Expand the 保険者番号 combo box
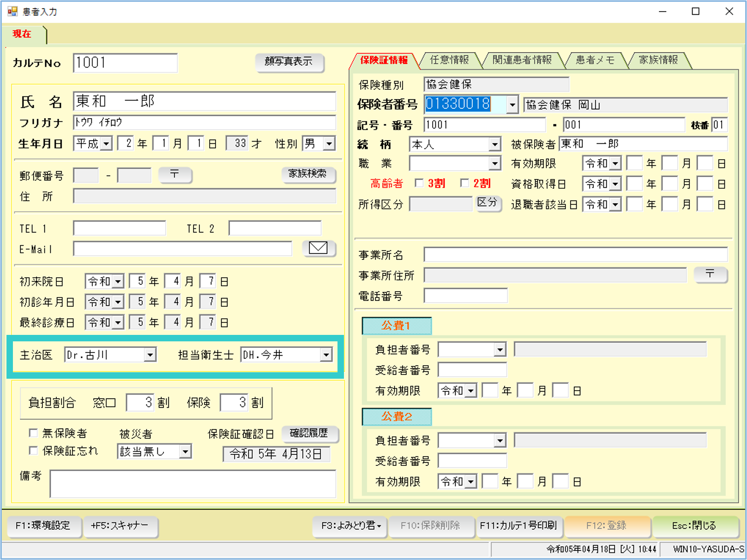Screen dimensions: 747x560 pos(512,105)
